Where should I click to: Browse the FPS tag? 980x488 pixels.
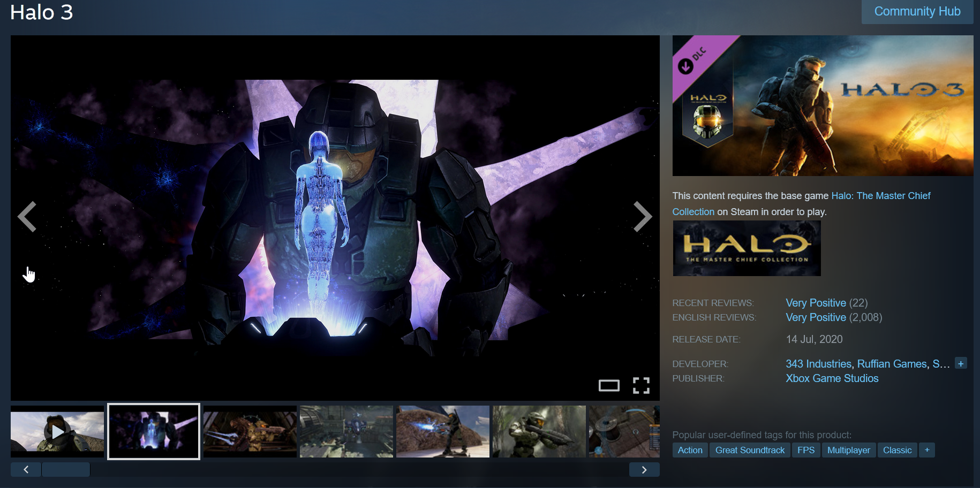coord(806,450)
